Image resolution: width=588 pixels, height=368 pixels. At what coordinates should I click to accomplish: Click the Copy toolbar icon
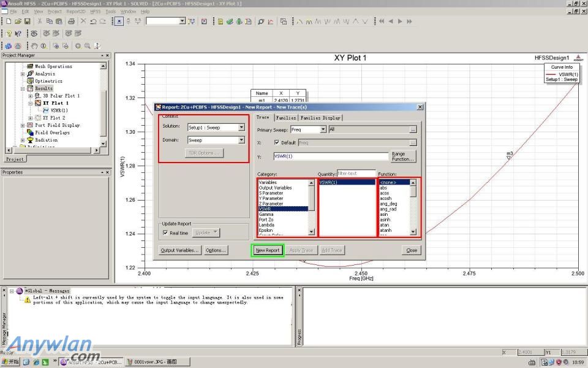pos(49,21)
